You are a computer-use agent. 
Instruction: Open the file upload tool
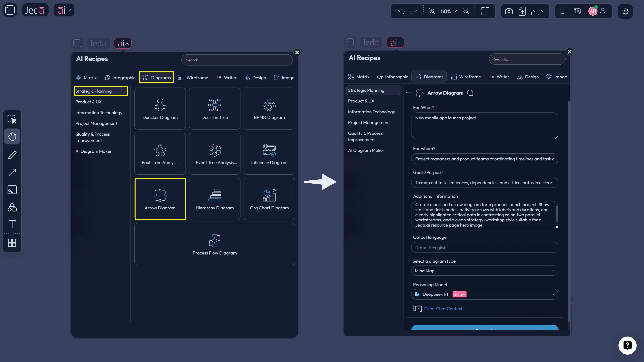coord(522,11)
